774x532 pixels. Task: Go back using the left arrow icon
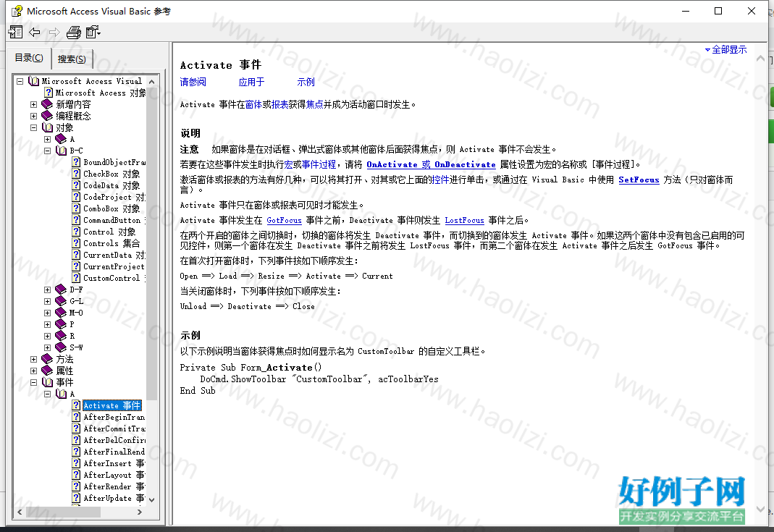(x=35, y=32)
